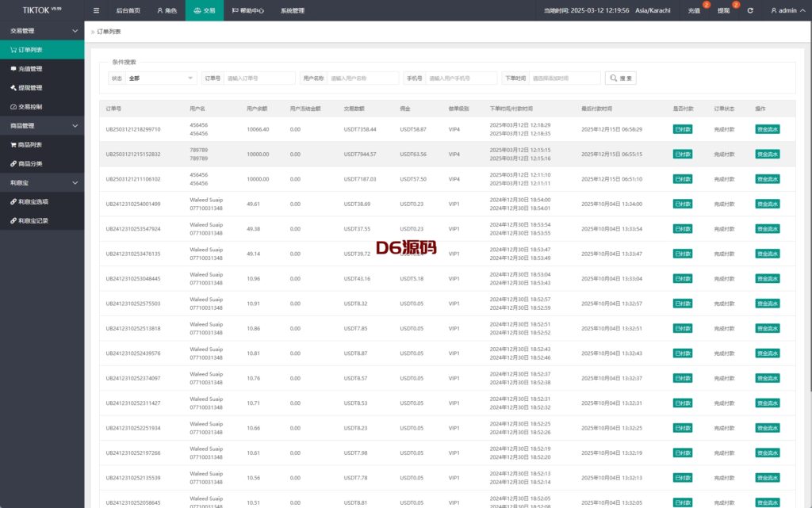The height and width of the screenshot is (508, 812).
Task: Open 商品分类 link item in sidebar
Action: pos(42,163)
